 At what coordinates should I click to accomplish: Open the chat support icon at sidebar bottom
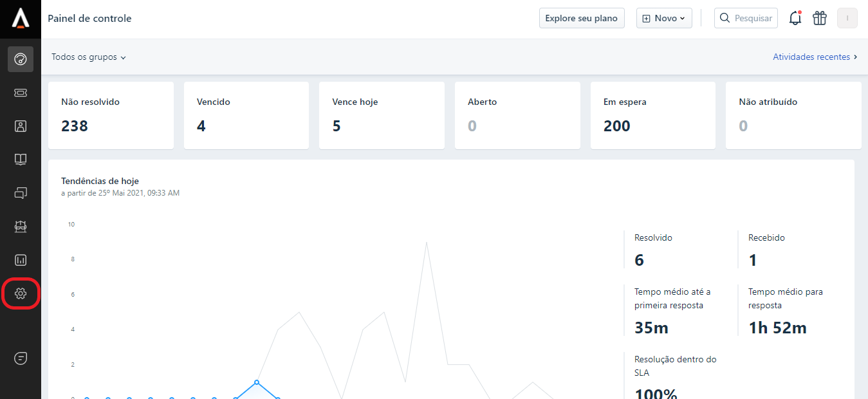tap(21, 358)
